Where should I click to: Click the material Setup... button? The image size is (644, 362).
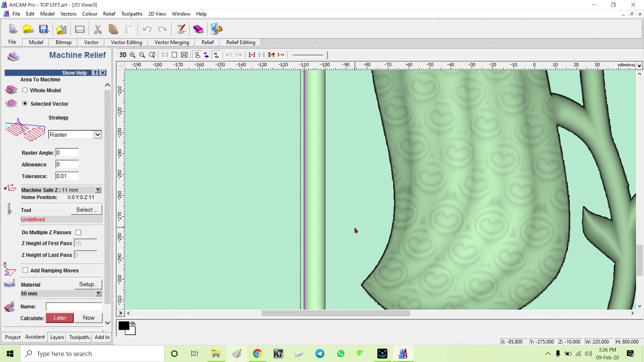coord(88,285)
